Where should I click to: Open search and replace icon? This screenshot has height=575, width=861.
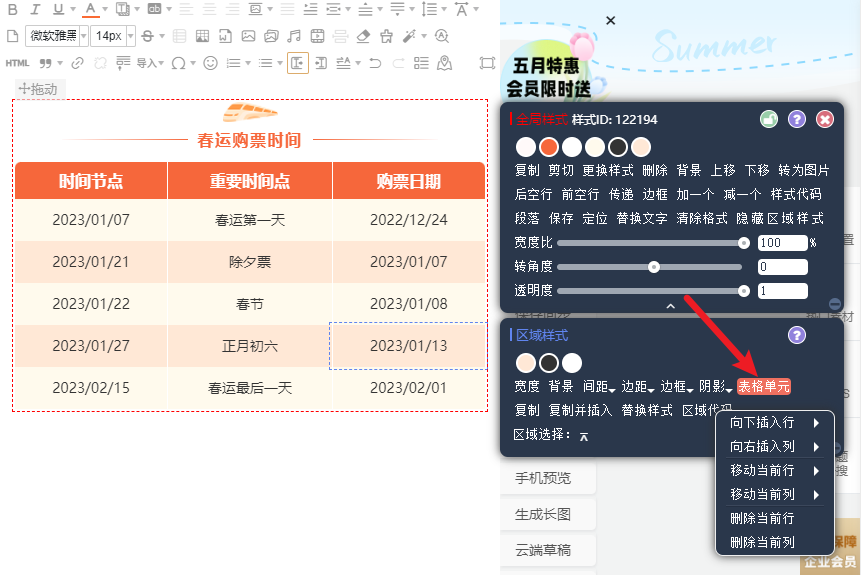(441, 36)
